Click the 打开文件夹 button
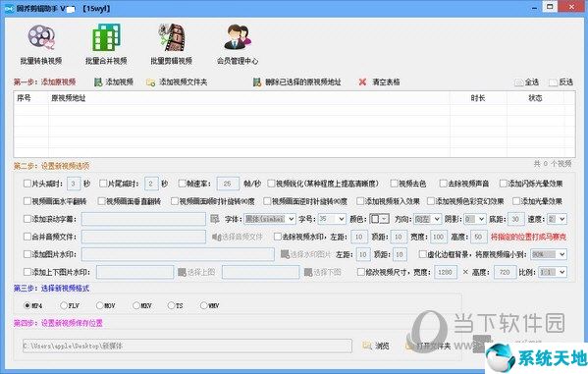Screen dimensions: 588x374 [428, 346]
